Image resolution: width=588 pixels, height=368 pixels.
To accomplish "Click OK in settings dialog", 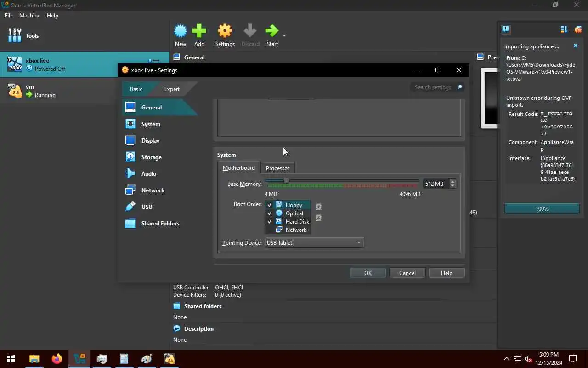I will coord(368,273).
